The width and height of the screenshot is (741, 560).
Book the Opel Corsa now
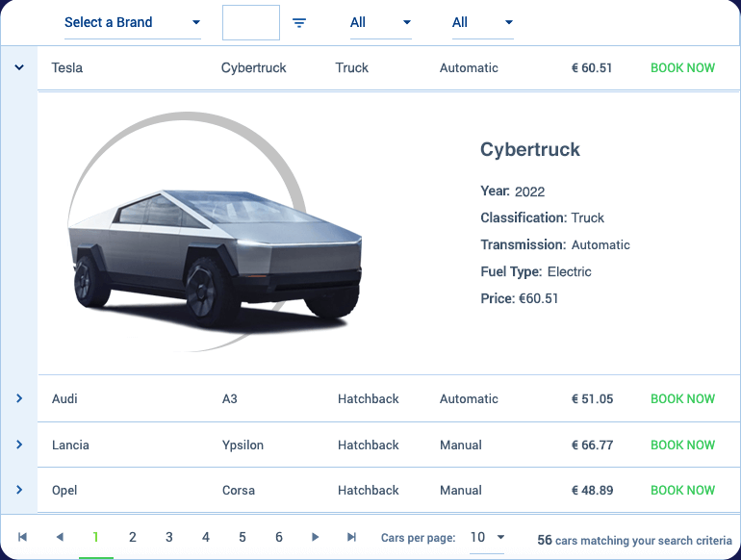tap(682, 491)
